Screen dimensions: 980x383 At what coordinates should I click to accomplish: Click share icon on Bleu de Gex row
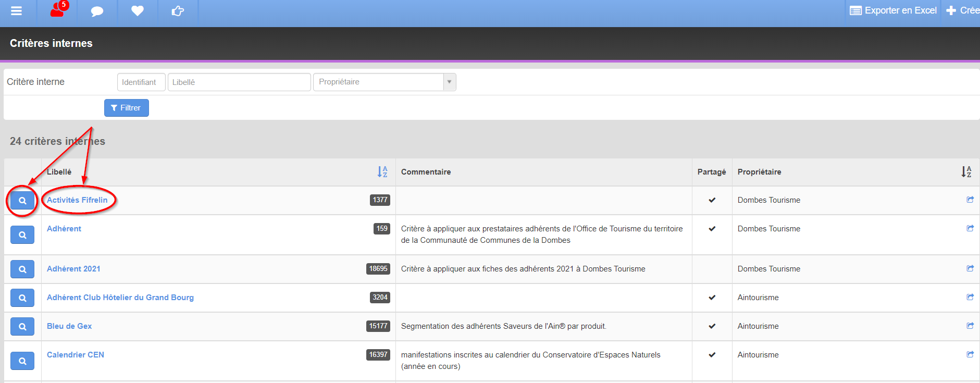pyautogui.click(x=970, y=326)
